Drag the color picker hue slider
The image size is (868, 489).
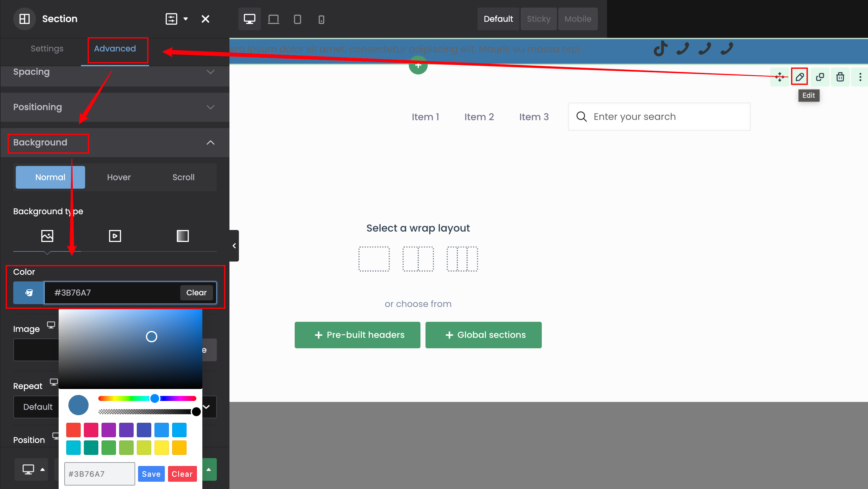coord(154,399)
